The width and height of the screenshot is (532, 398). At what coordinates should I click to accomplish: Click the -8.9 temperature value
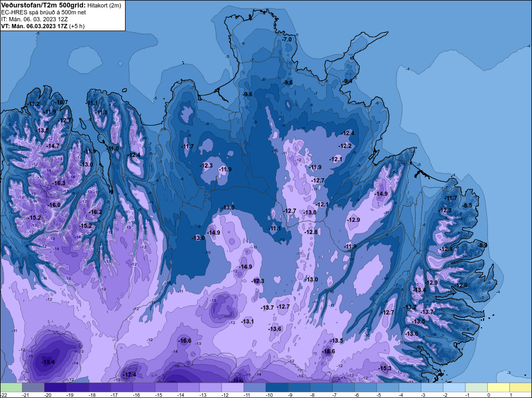482,245
